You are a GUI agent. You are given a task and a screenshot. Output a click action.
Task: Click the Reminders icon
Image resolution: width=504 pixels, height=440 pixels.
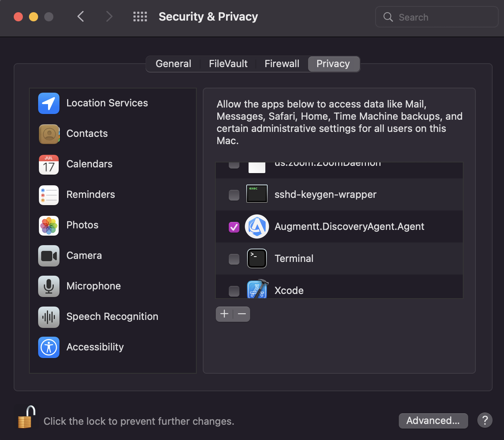(48, 195)
